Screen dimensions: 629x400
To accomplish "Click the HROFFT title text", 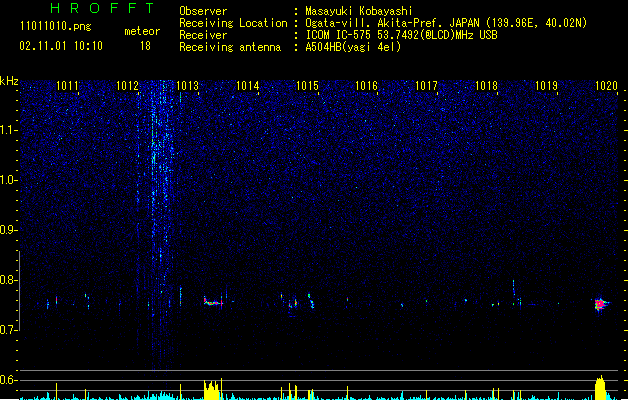I will (102, 8).
